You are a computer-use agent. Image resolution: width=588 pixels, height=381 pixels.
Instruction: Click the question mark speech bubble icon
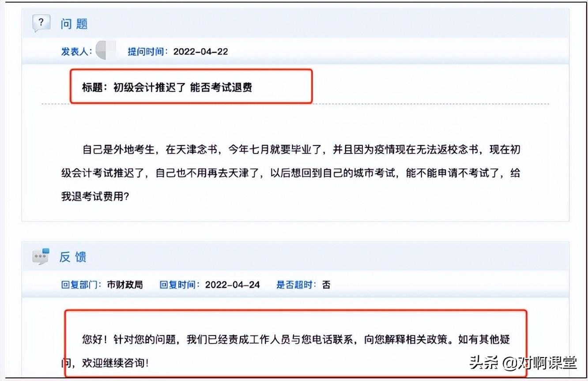[x=41, y=23]
